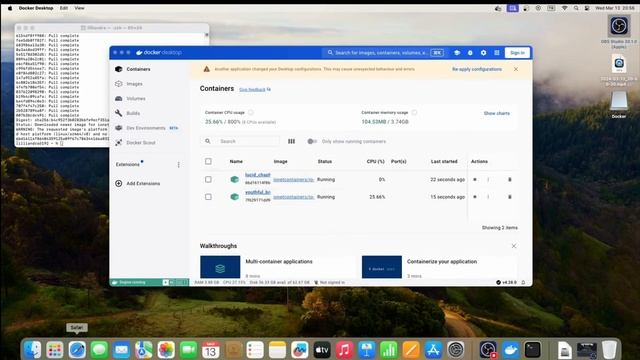Click the Learning center graduation cap icon

pos(457,53)
